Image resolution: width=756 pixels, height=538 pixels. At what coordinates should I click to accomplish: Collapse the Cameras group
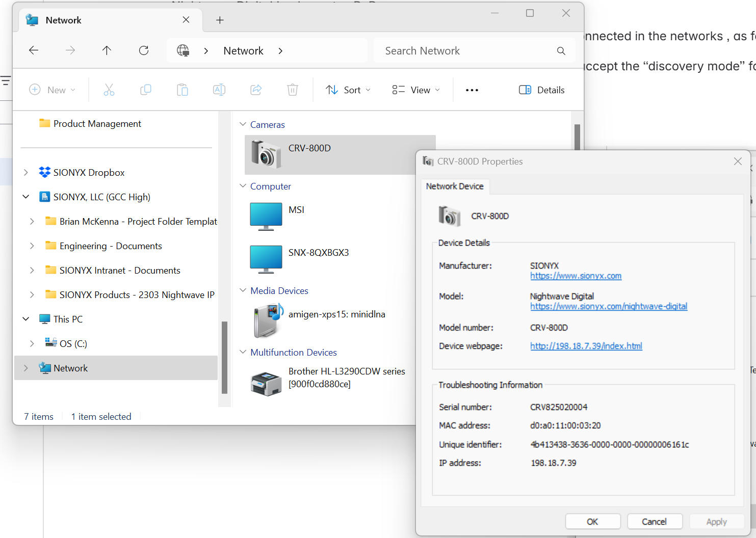[x=243, y=124]
